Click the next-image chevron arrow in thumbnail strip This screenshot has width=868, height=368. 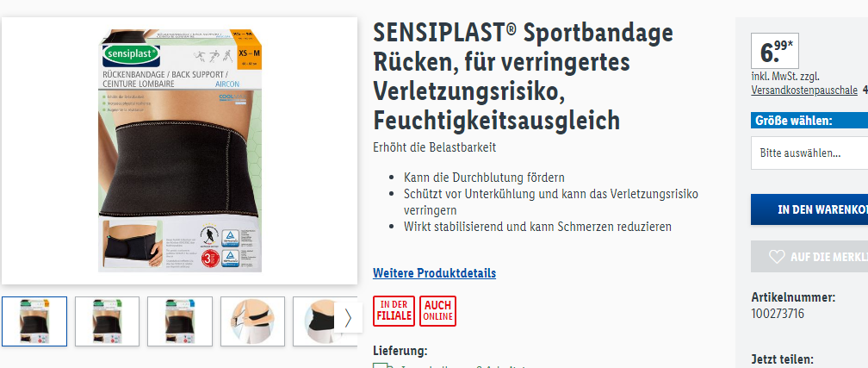(x=348, y=317)
